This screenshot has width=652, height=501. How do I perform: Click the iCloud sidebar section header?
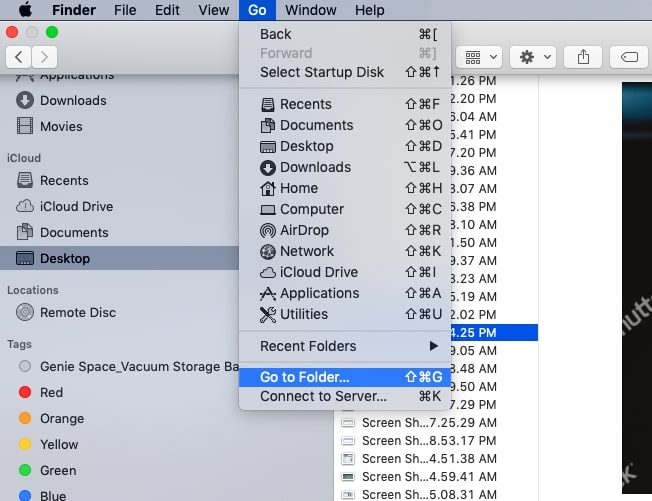point(24,158)
